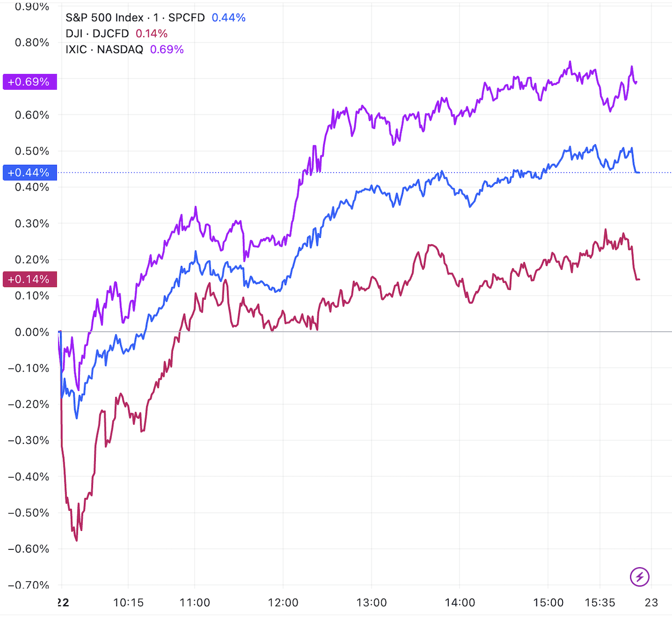Click the 0.80% price scale label
This screenshot has height=624, width=672.
coord(32,43)
